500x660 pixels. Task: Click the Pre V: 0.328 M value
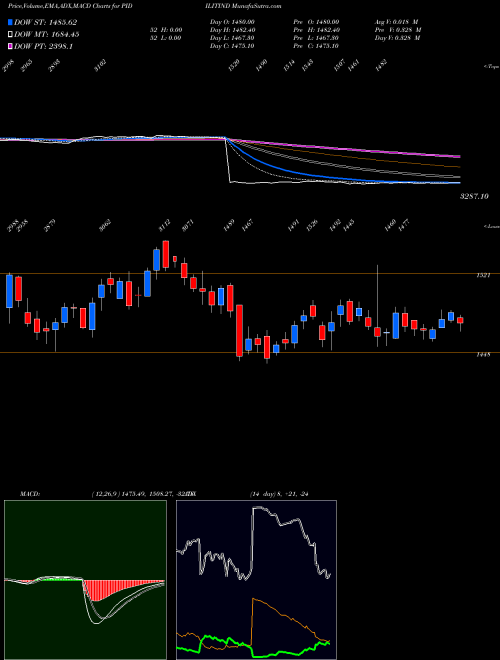click(x=398, y=30)
